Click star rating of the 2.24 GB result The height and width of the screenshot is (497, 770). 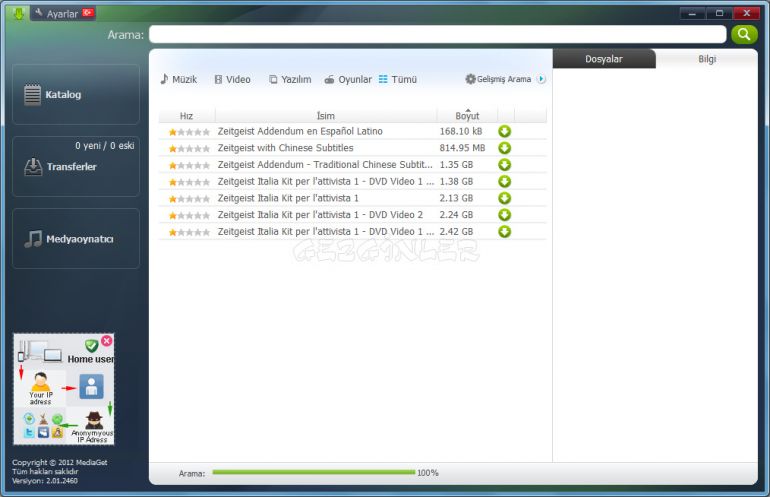(189, 215)
